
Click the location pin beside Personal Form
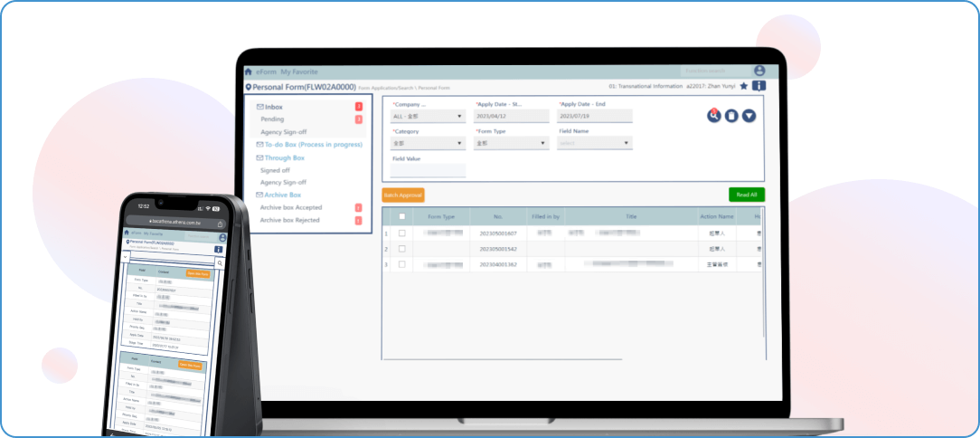point(249,87)
